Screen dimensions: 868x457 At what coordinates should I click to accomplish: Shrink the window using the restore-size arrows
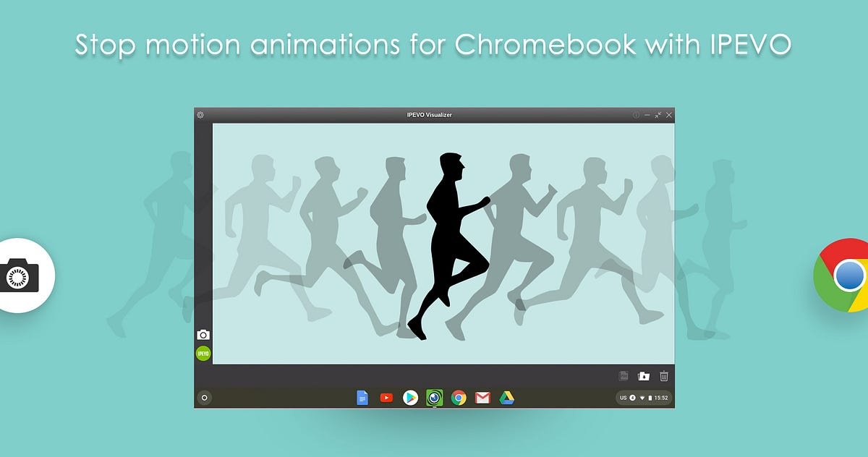point(658,115)
